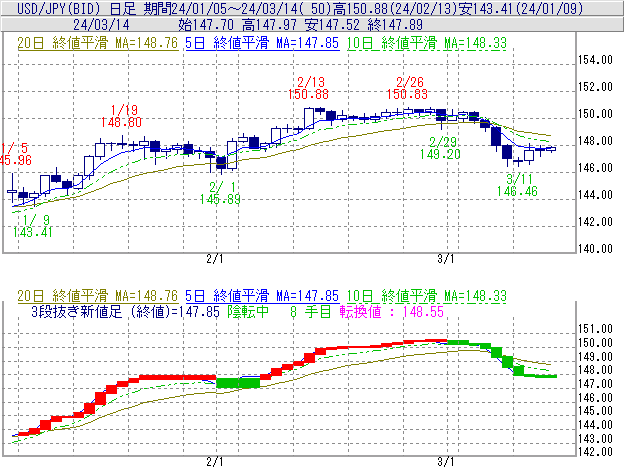Click the 高150.88(24/02/13) header value
624x475 pixels.
395,8
